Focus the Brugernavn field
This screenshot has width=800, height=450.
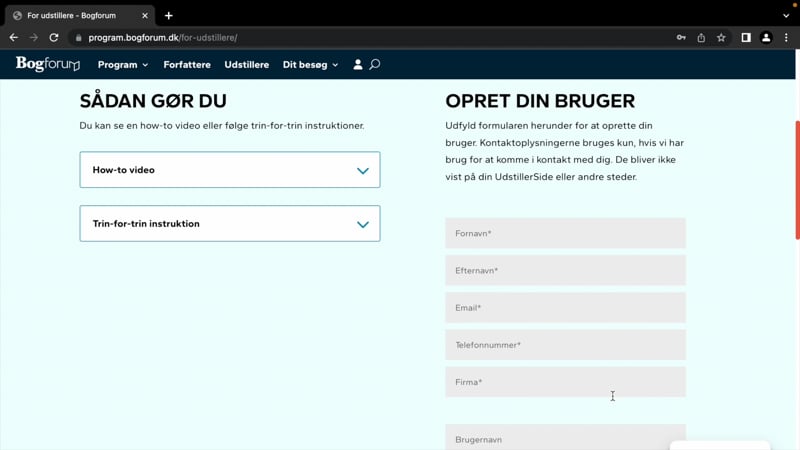click(x=565, y=437)
